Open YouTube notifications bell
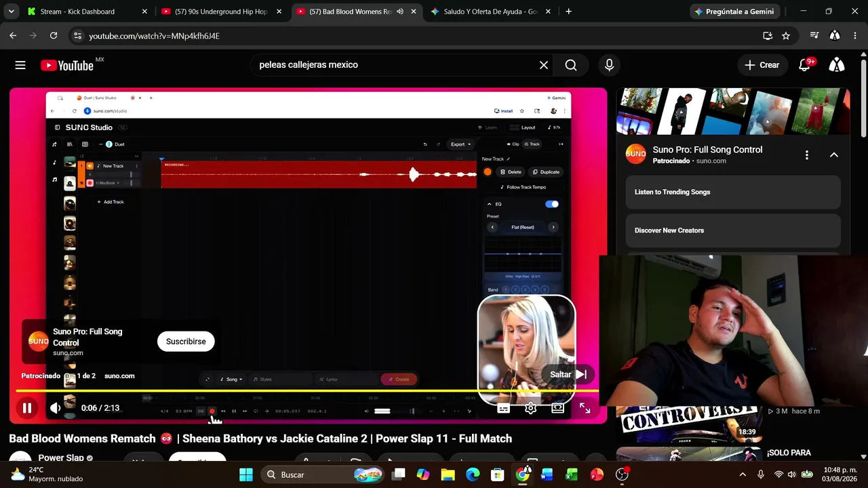868x488 pixels. pyautogui.click(x=805, y=65)
